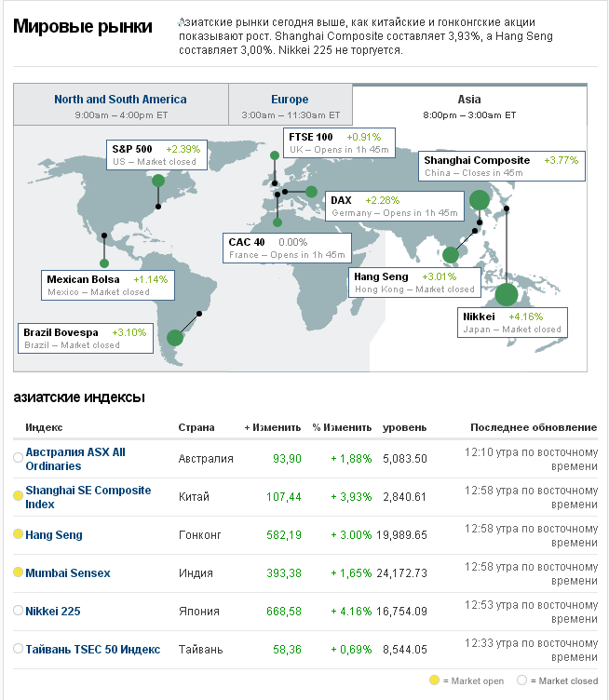Click the +3,93% value in Shanghai row
The height and width of the screenshot is (700, 609).
click(x=351, y=497)
